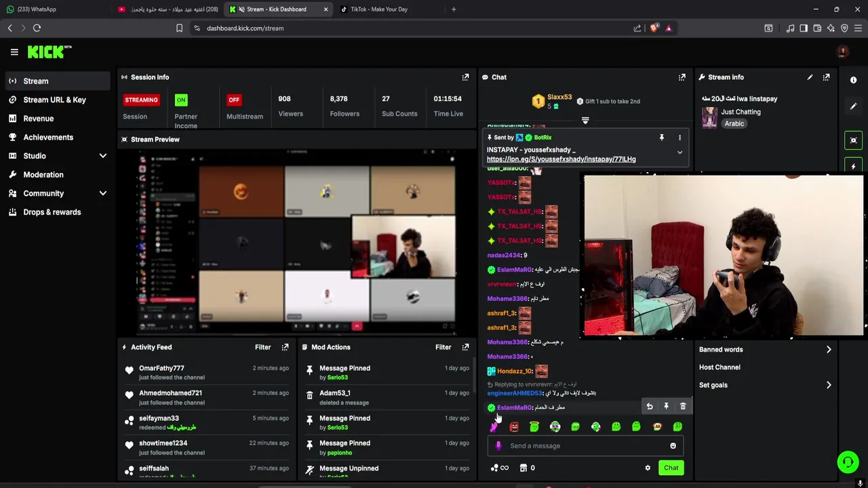Click the pencil icon on the right rail
The width and height of the screenshot is (868, 488).
coord(854,106)
